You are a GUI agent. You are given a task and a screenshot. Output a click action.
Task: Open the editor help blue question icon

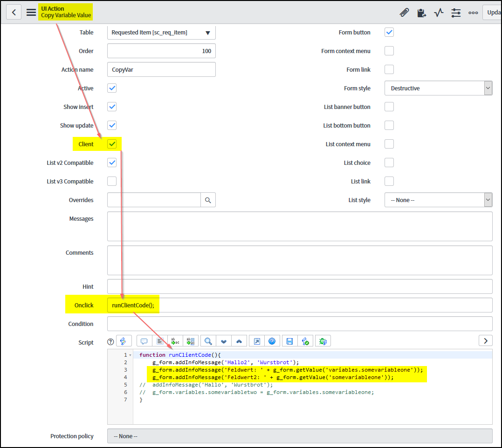pos(272,341)
